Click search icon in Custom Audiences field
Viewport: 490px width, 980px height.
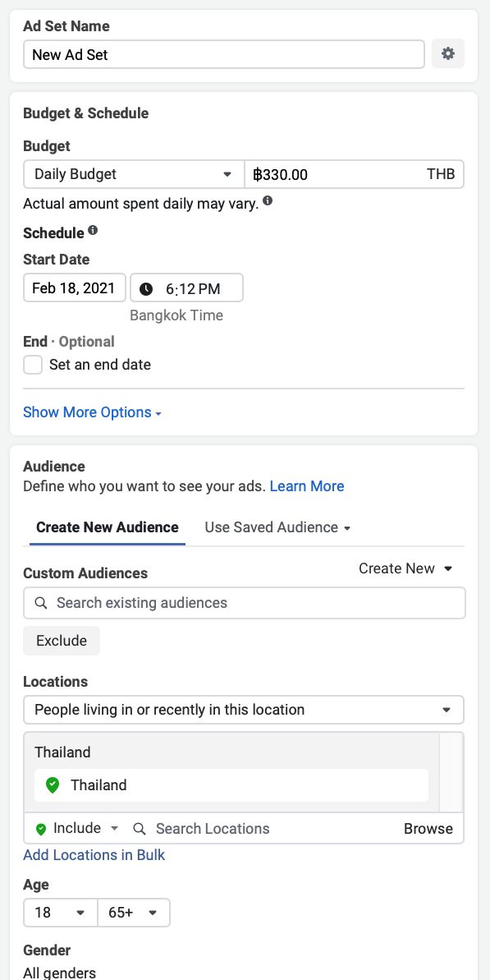point(41,603)
